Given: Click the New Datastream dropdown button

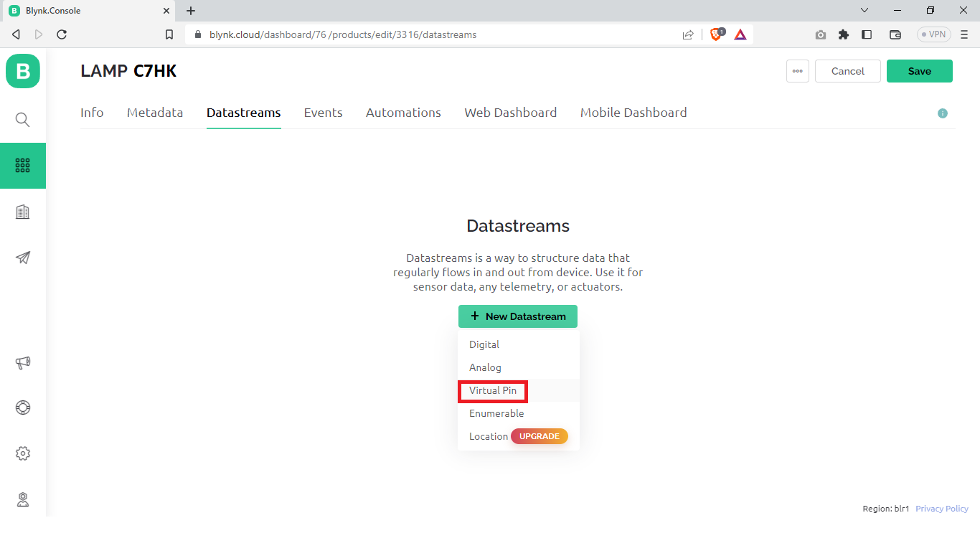Looking at the screenshot, I should [x=518, y=316].
